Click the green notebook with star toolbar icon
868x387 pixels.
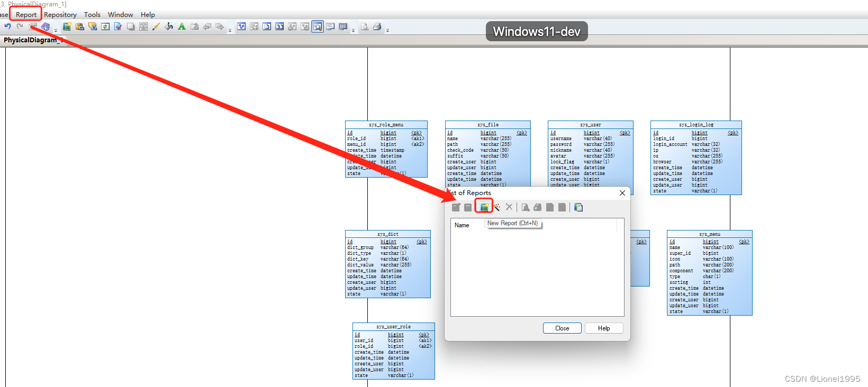(x=67, y=26)
